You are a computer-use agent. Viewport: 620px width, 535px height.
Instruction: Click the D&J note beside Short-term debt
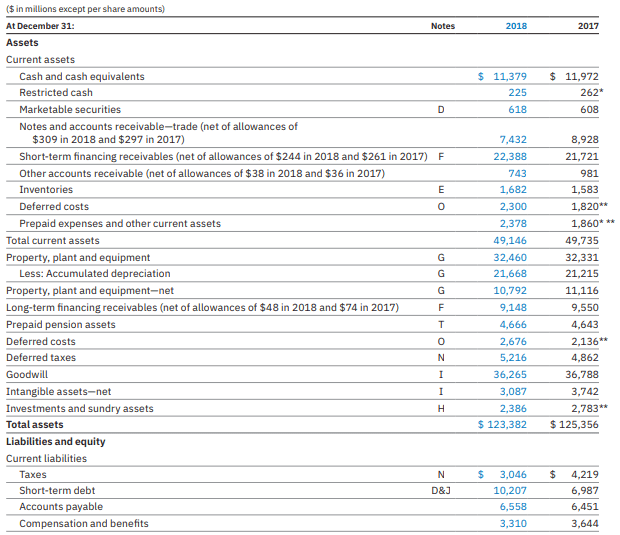[x=441, y=491]
